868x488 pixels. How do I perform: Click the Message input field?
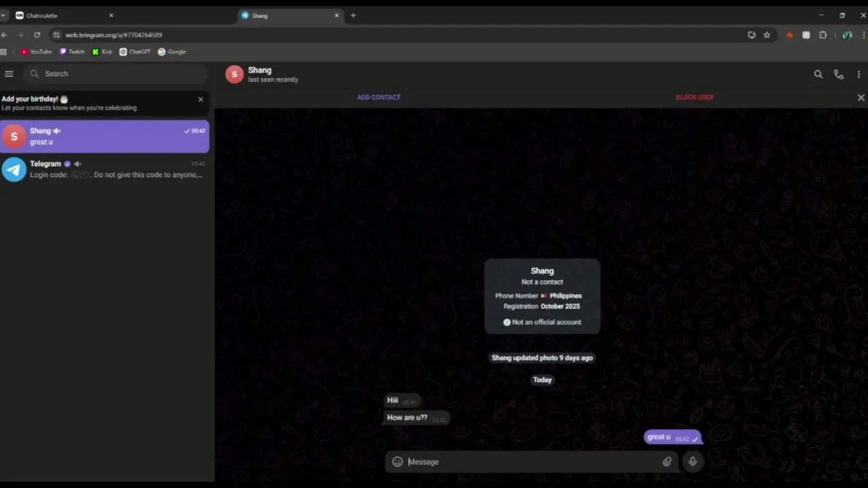click(x=532, y=462)
